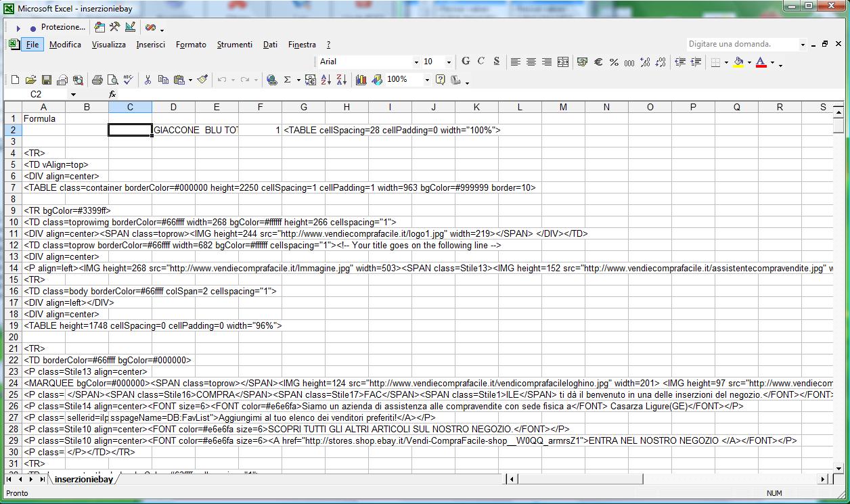Go to the last sheet tab arrow
The width and height of the screenshot is (850, 504).
click(x=43, y=479)
